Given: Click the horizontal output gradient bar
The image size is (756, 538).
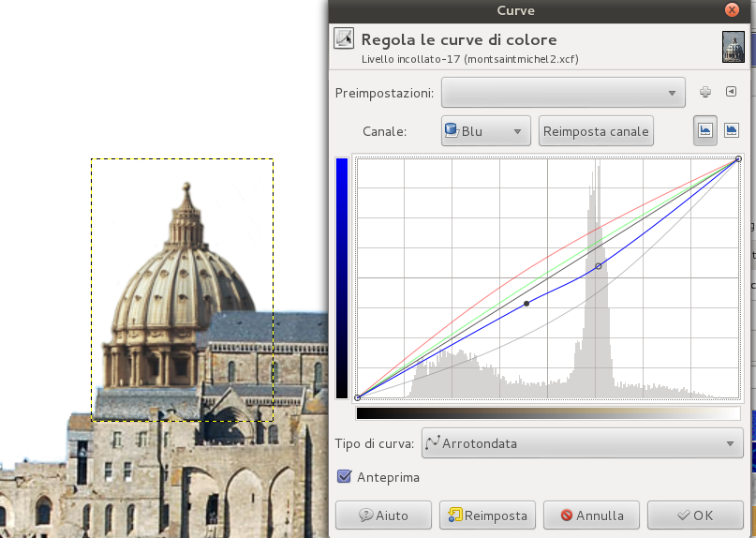Looking at the screenshot, I should pyautogui.click(x=548, y=413).
